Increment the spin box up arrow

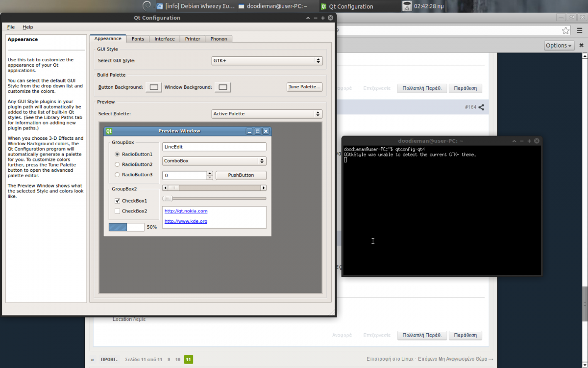(210, 173)
